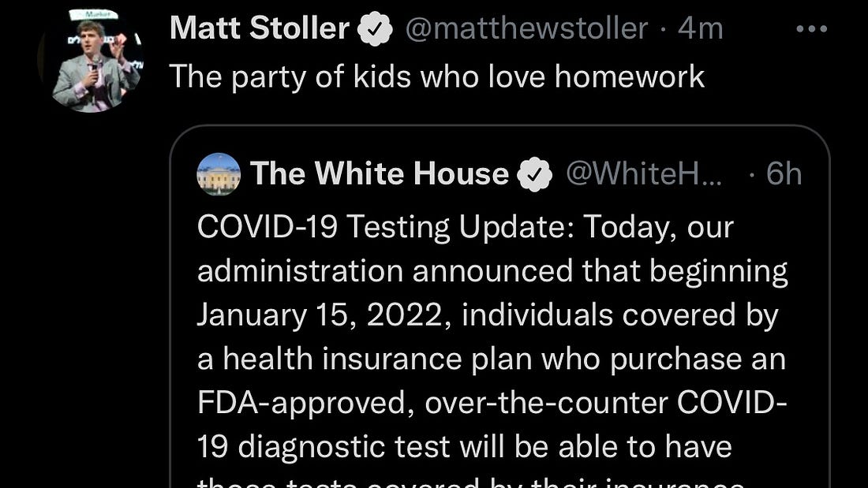Click the 4m tweet timestamp

point(701,29)
